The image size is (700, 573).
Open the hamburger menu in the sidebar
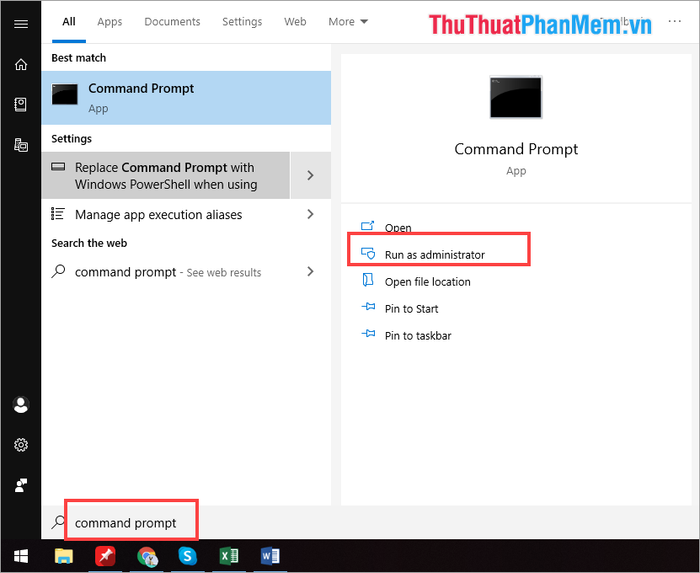pos(21,24)
